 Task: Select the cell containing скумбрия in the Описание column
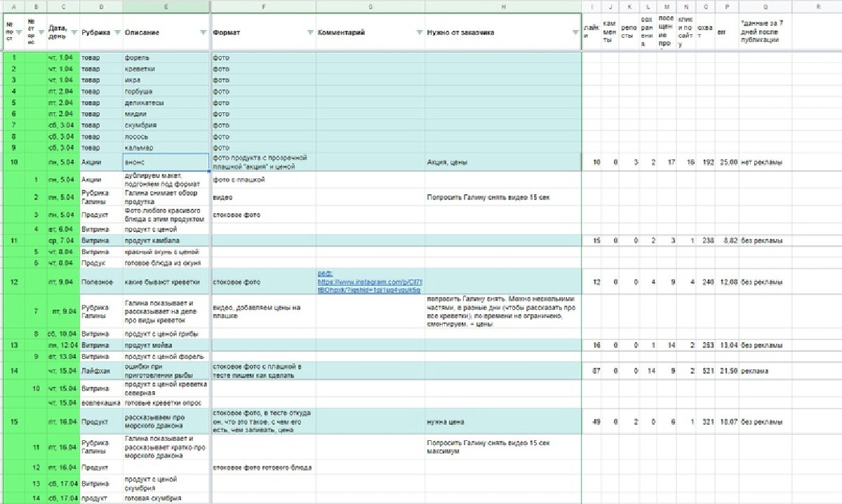[x=166, y=125]
